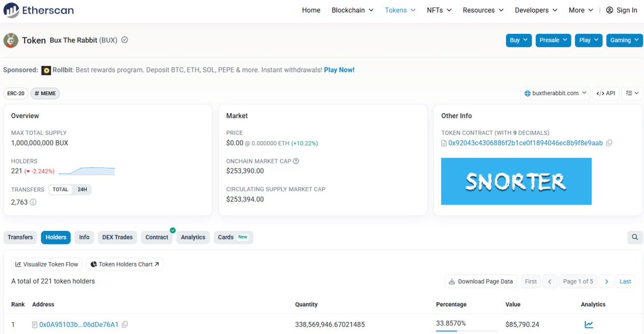Click the quantity 338,569,946.67021485
644x334 pixels.
(330, 324)
